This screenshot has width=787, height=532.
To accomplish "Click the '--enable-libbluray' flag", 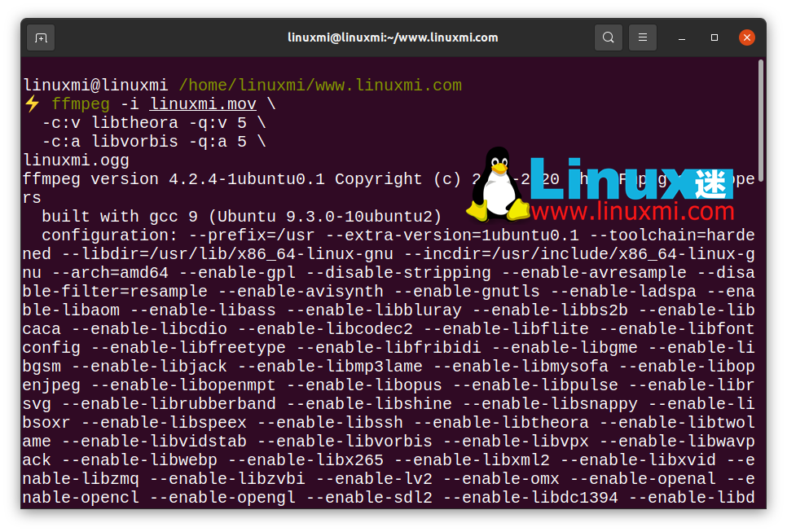I will pos(374,310).
